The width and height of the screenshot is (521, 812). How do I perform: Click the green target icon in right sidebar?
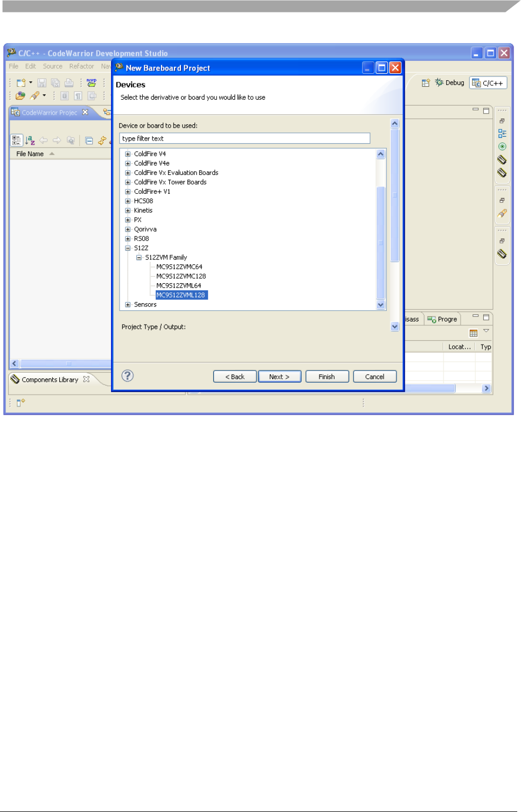click(x=502, y=146)
